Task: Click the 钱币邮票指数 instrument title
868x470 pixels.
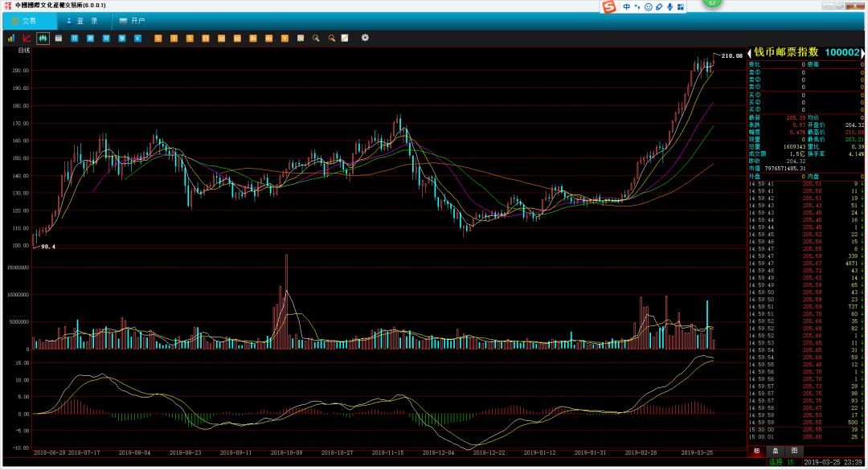Action: tap(786, 52)
